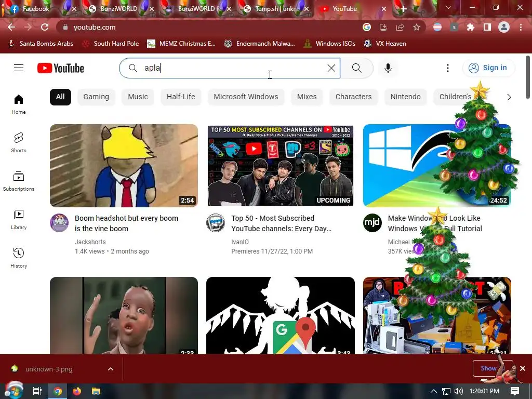
Task: Open Santa Bombs Arabs bookmark
Action: click(41, 44)
